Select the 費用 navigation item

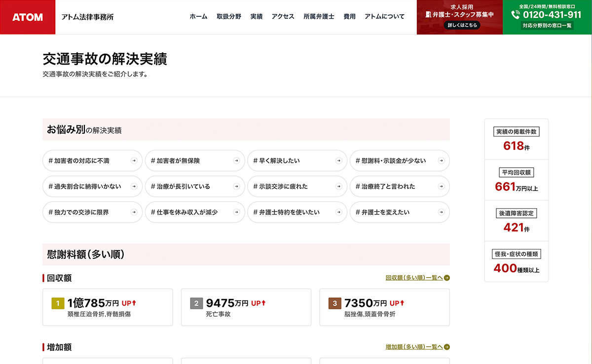pyautogui.click(x=349, y=17)
